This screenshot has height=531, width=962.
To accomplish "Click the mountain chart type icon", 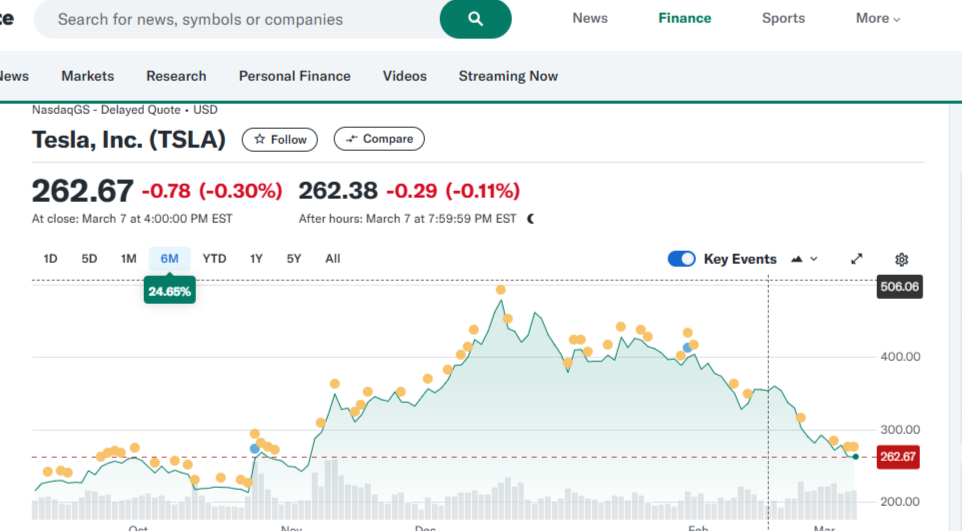I will tap(796, 259).
